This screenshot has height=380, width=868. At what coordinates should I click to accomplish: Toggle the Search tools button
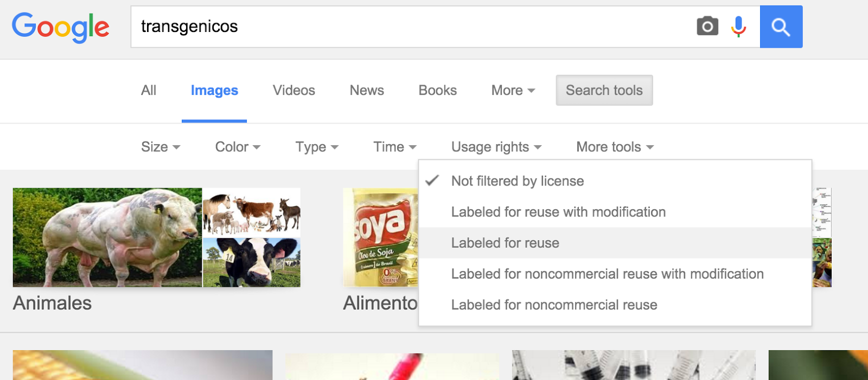point(604,91)
